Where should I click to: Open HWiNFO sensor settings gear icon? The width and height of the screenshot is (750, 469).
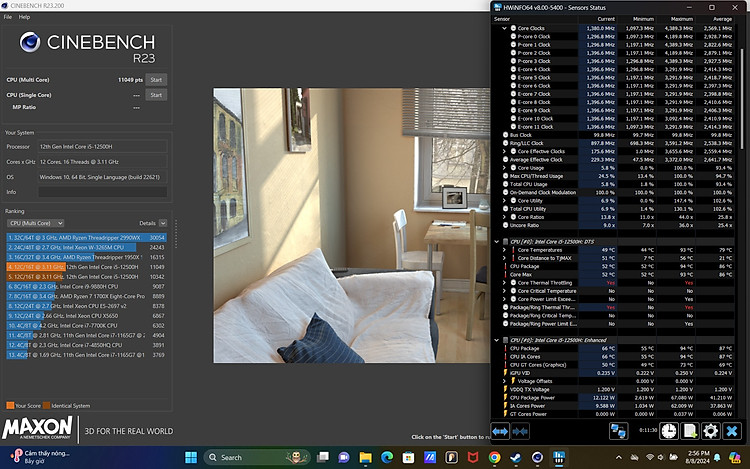(711, 431)
